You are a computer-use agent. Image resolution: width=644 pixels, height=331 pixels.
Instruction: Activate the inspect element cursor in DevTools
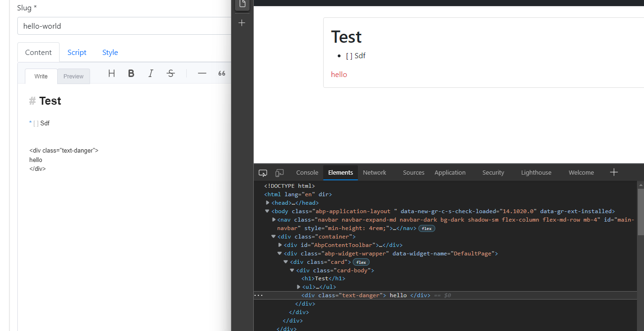[x=263, y=173]
